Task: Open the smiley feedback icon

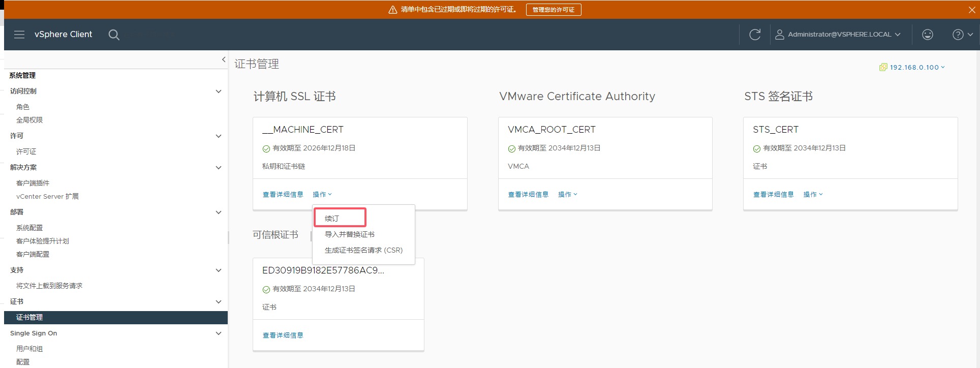Action: pyautogui.click(x=928, y=35)
